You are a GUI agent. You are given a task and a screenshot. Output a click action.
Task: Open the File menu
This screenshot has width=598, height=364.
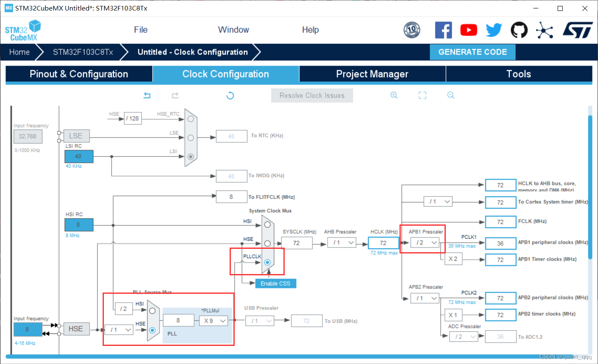140,30
